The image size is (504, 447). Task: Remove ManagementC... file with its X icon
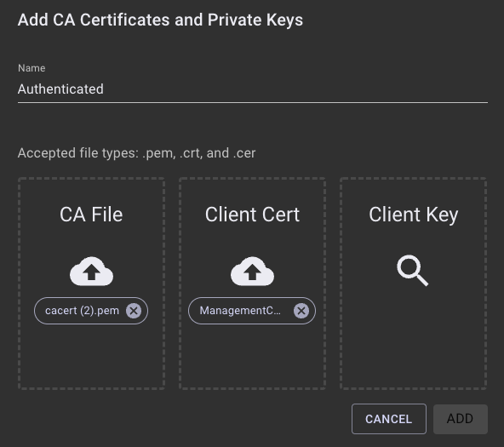pos(301,311)
